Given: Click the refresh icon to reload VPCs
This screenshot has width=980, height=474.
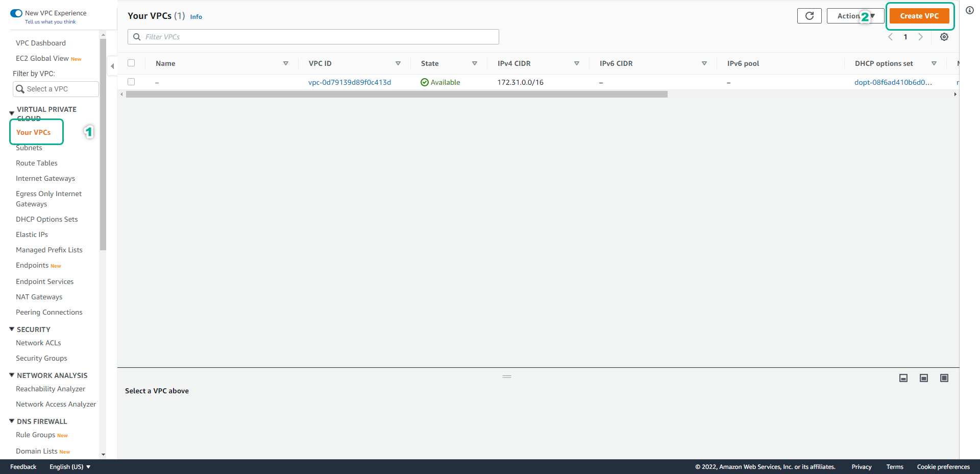Looking at the screenshot, I should pos(809,16).
